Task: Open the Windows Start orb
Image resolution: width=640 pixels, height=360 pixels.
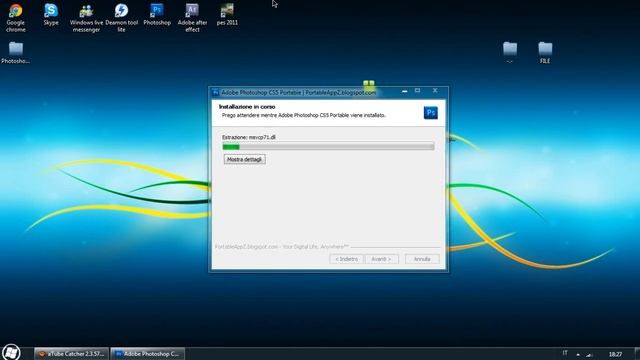Action: click(11, 352)
